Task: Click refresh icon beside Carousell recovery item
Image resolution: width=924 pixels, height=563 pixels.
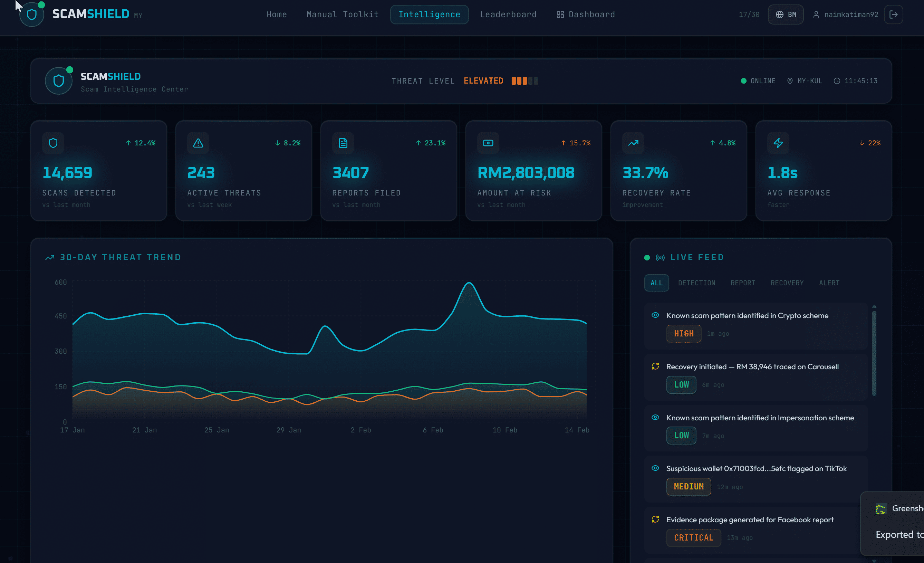Action: [655, 366]
